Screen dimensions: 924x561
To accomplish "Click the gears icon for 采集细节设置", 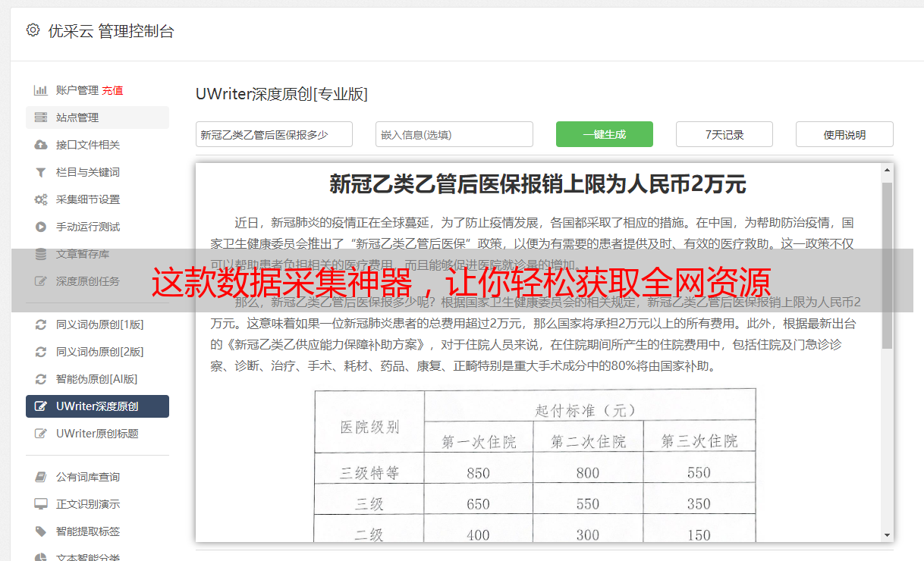I will pyautogui.click(x=40, y=199).
